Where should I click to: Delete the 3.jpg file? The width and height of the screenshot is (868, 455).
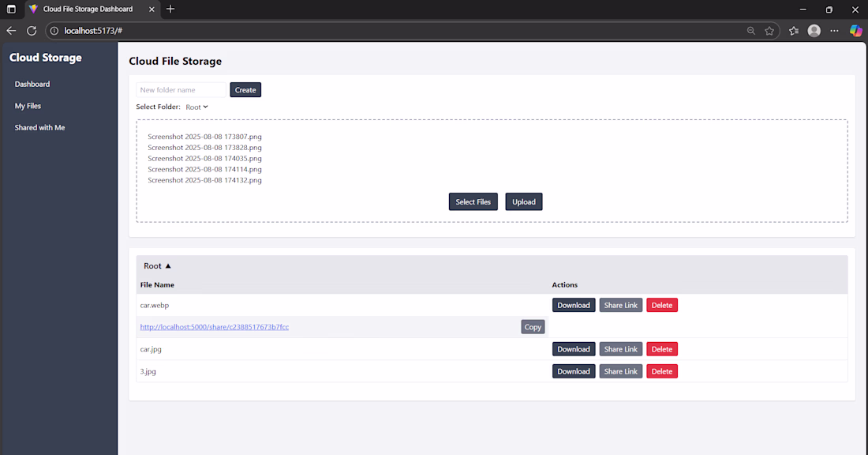(x=662, y=371)
